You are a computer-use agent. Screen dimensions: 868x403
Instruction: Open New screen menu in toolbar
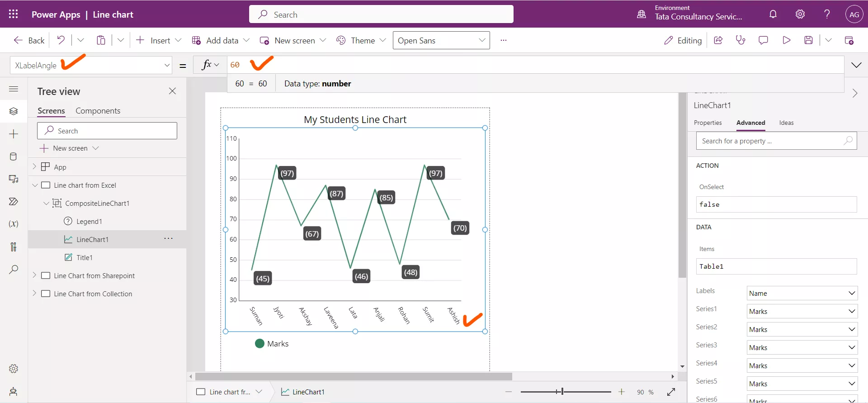click(x=293, y=40)
